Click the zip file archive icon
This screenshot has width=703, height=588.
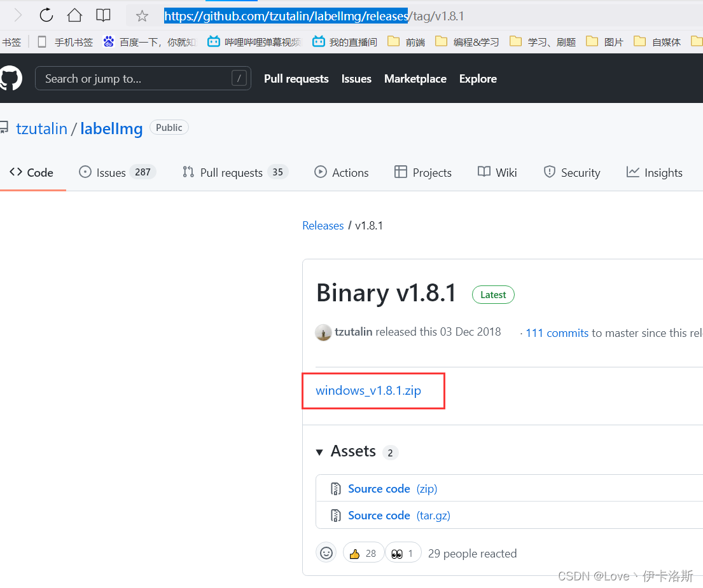335,489
